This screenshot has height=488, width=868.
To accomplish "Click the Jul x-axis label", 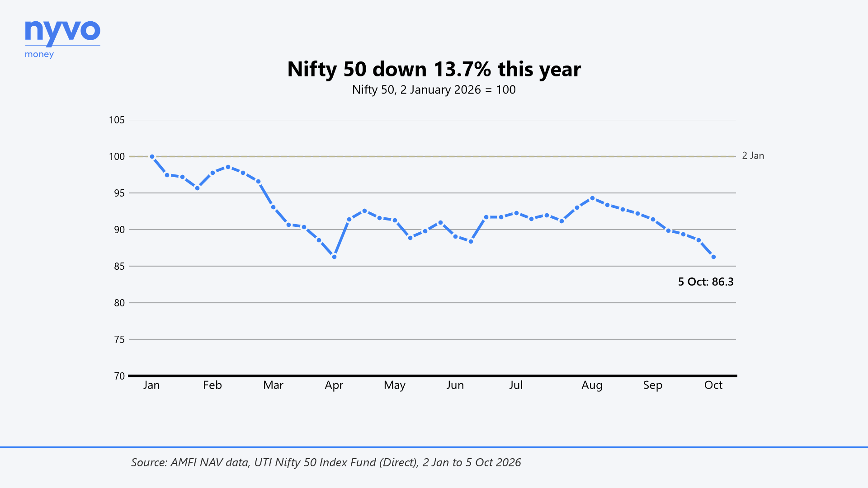I will click(516, 385).
